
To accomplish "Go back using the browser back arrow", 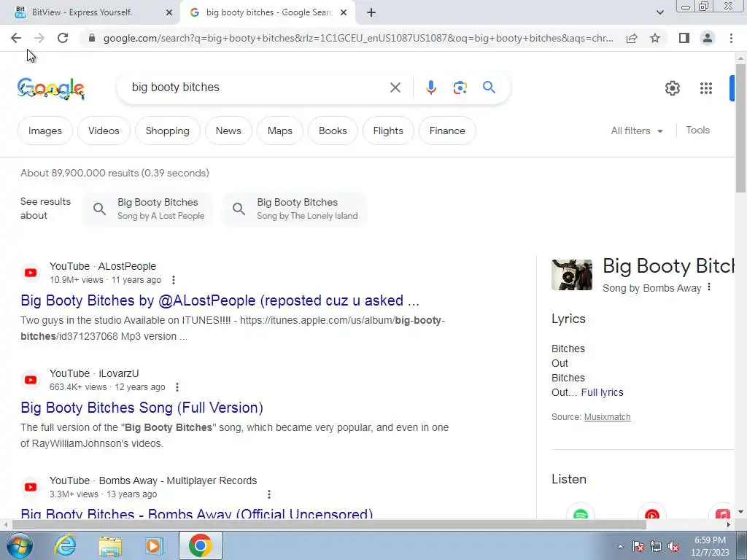I will (16, 38).
